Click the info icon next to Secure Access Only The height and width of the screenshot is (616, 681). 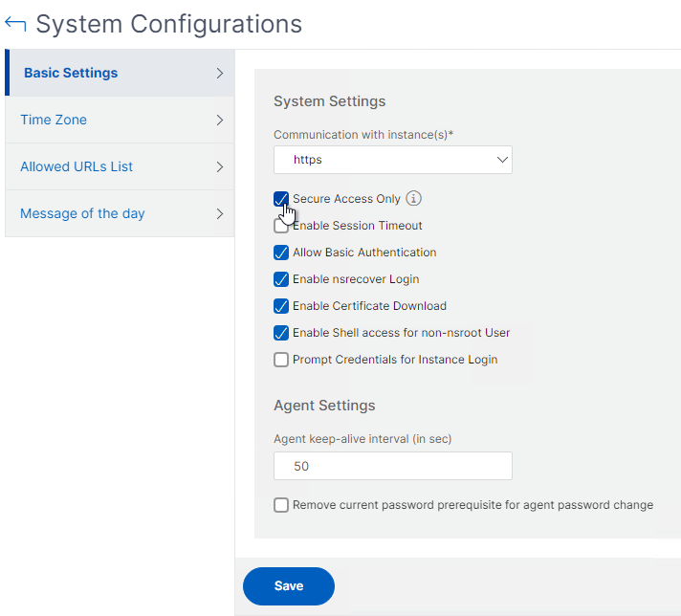coord(413,199)
